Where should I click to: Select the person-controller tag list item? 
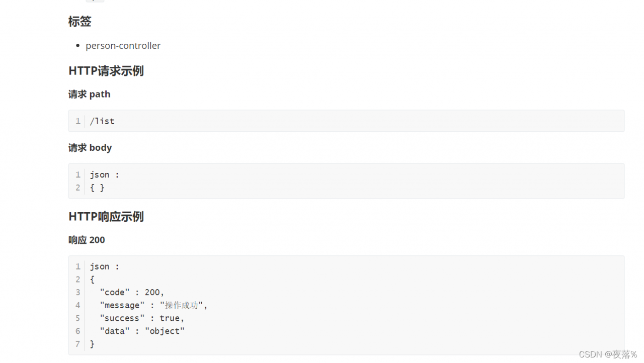point(123,46)
